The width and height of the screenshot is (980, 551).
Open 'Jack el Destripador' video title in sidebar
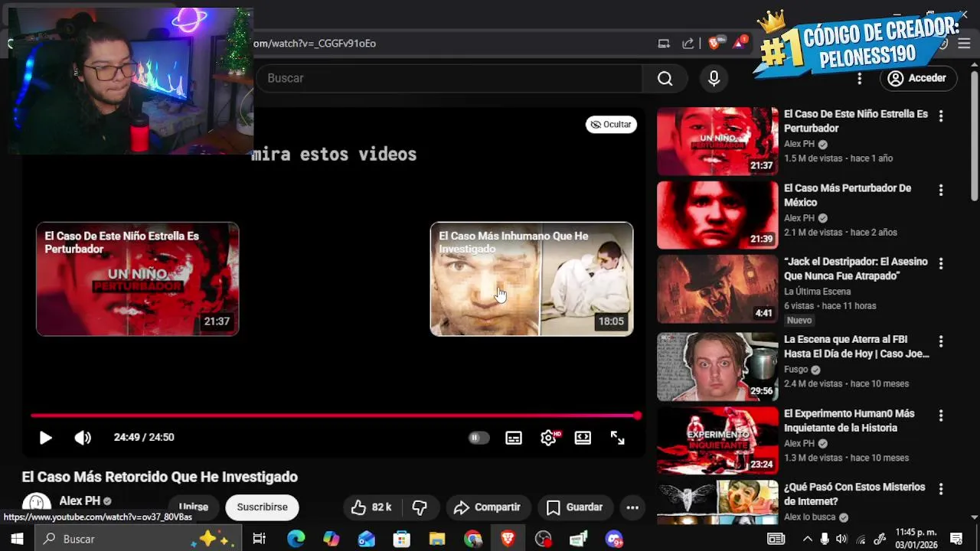[x=856, y=269]
